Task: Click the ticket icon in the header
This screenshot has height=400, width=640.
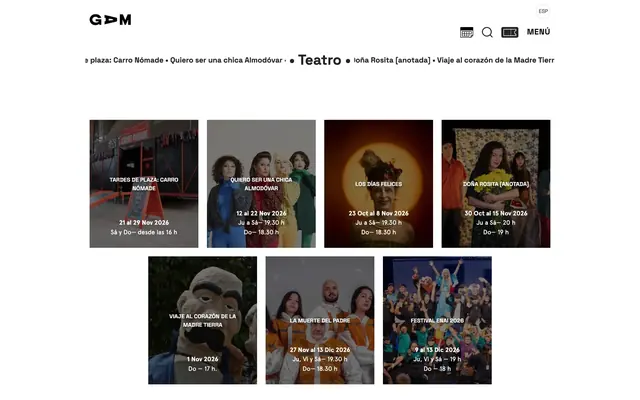Action: (x=510, y=32)
